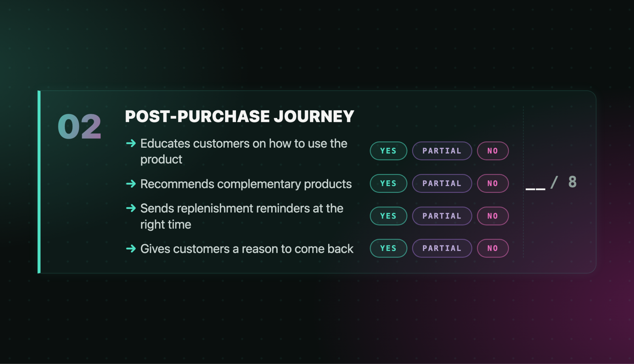This screenshot has height=364, width=634.
Task: Select YES for educates customers on product use
Action: 388,151
